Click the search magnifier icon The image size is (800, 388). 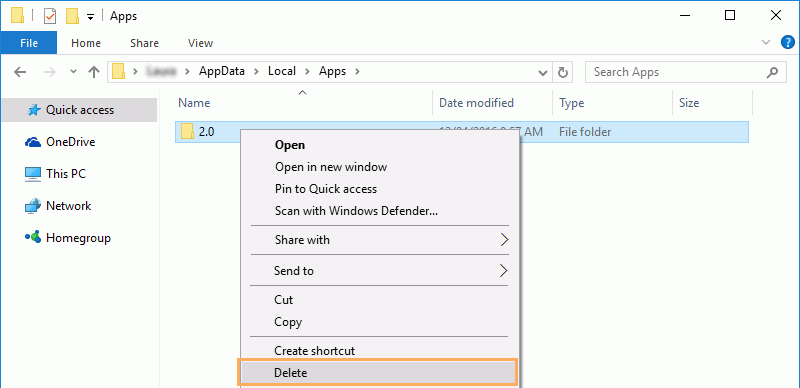(x=772, y=72)
